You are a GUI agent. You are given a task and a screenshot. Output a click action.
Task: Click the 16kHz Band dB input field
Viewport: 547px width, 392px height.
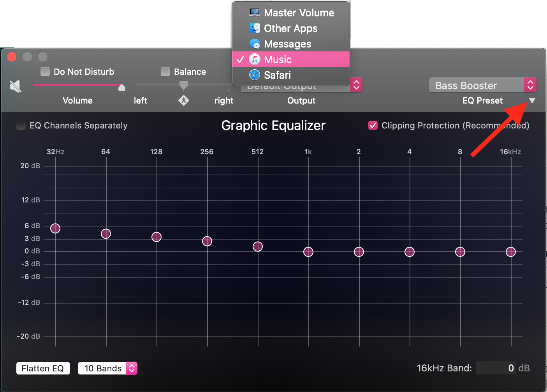click(496, 368)
